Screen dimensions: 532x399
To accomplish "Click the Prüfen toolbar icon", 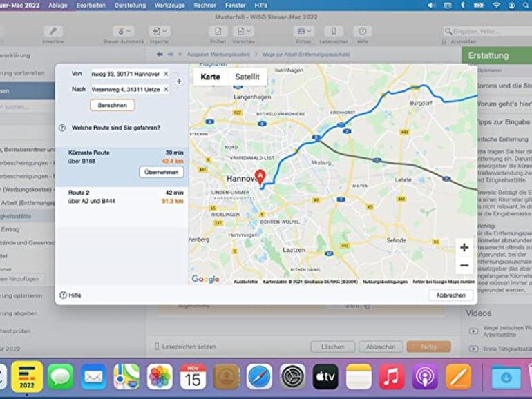I will click(x=218, y=32).
